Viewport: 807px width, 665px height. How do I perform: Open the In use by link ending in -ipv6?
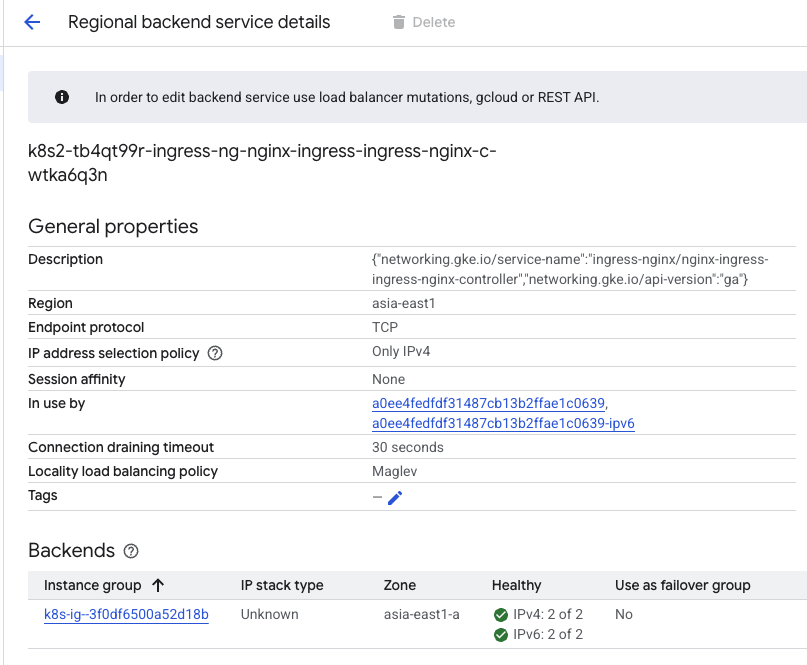[x=503, y=423]
